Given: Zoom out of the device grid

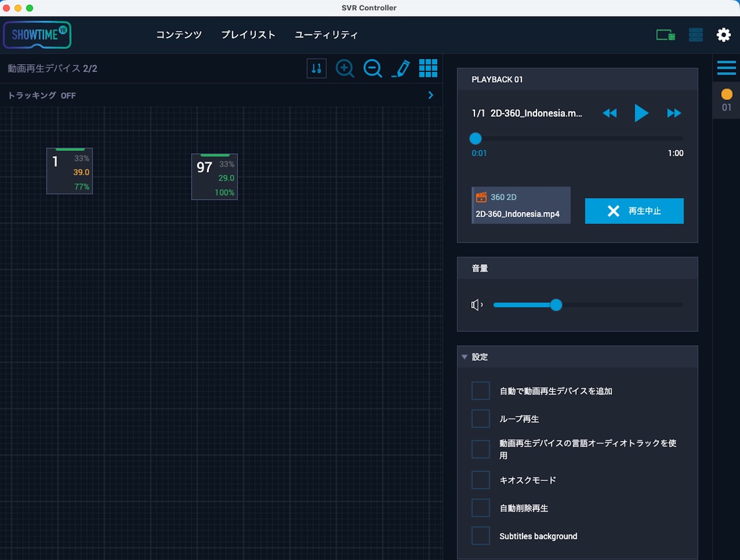Looking at the screenshot, I should click(x=373, y=69).
